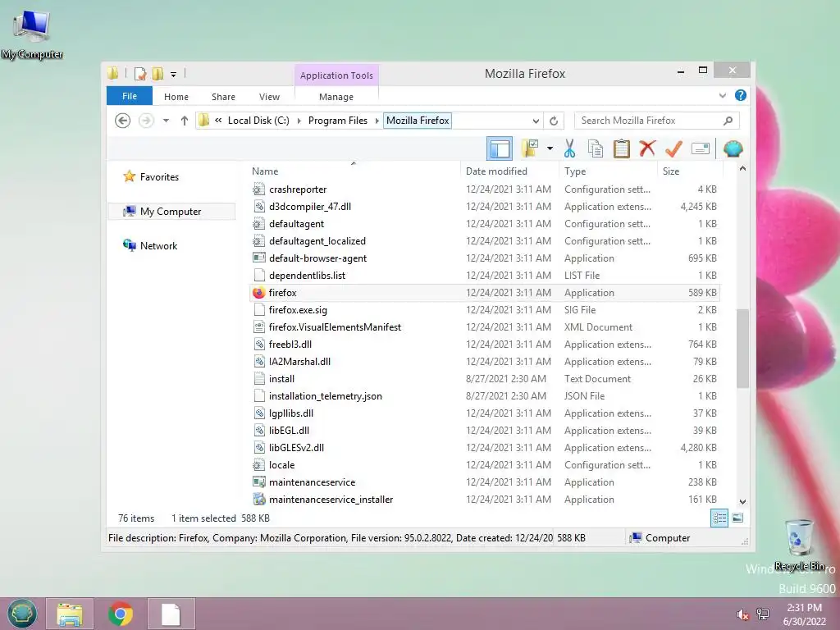
Task: Open File Explorer from taskbar
Action: [70, 614]
